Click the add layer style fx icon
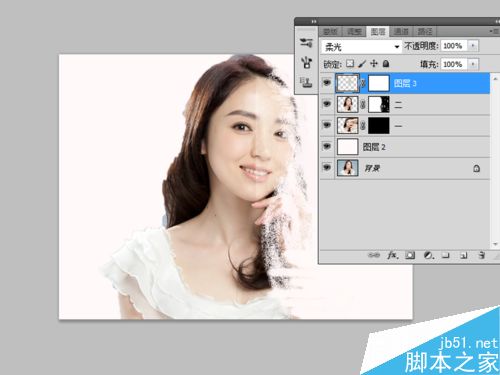Image resolution: width=500 pixels, height=375 pixels. (393, 255)
